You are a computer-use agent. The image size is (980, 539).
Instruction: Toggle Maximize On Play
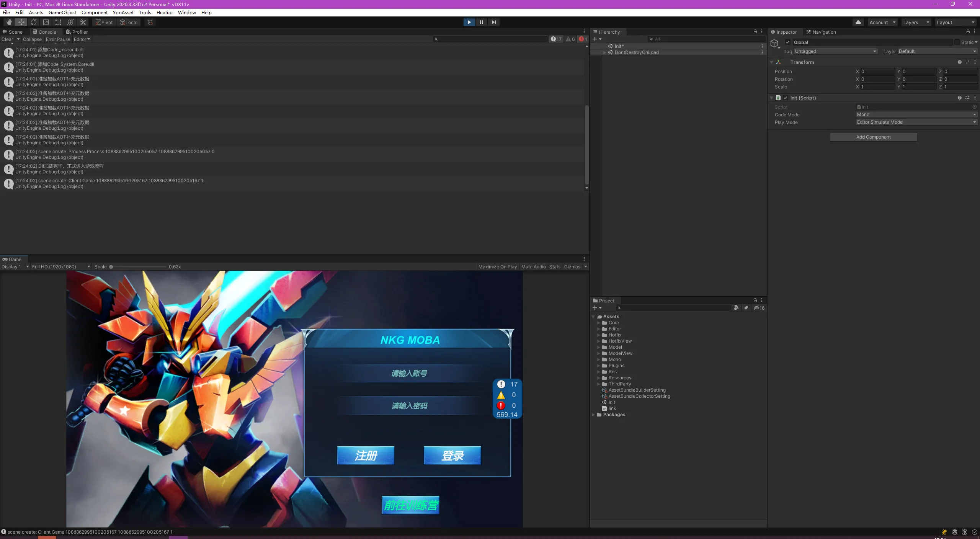click(498, 266)
